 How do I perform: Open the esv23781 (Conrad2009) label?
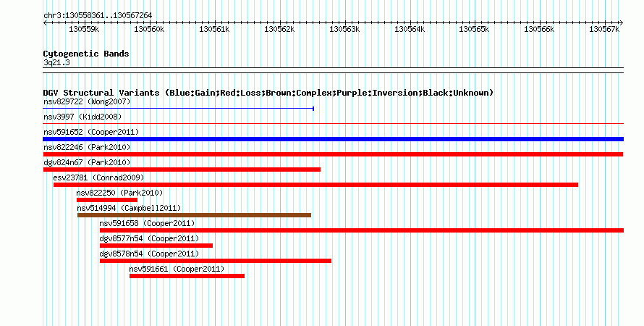[98, 177]
